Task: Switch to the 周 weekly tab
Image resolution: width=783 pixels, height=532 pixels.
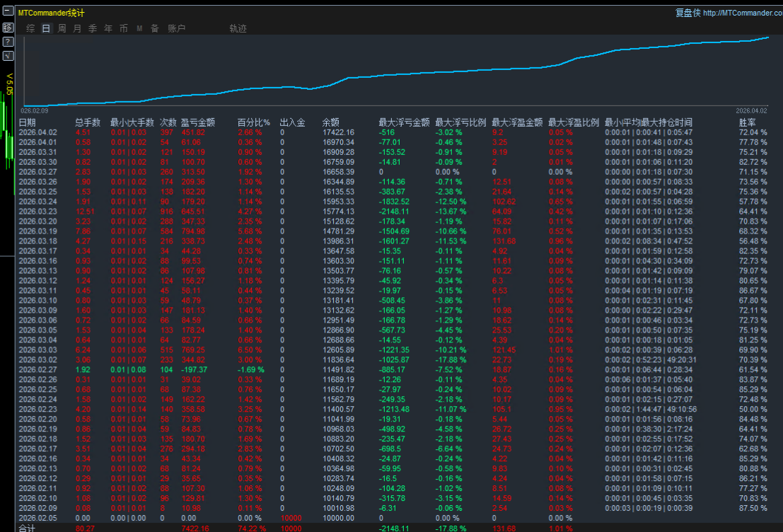Action: 62,28
